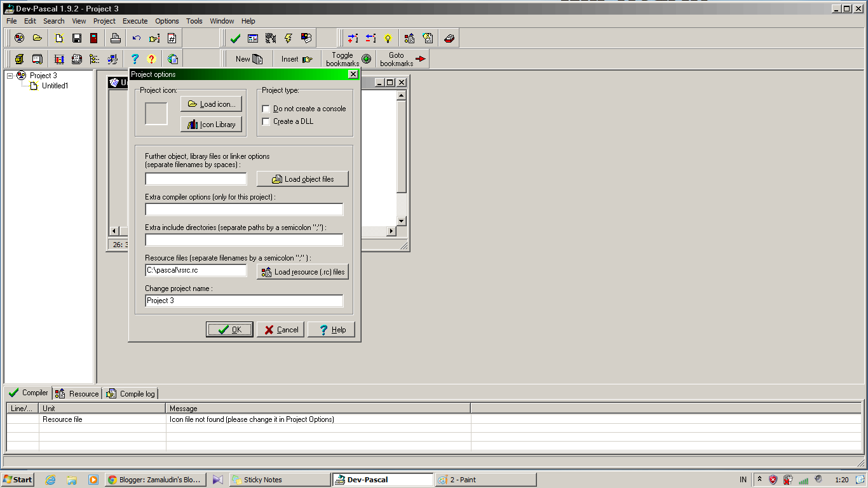
Task: Click the blue window run icon
Action: [253, 38]
